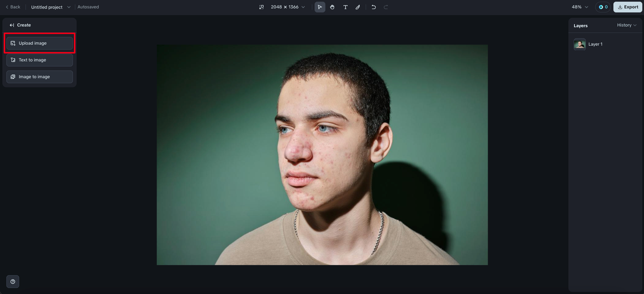Image resolution: width=644 pixels, height=294 pixels.
Task: Open the 48% zoom dropdown
Action: (x=580, y=7)
